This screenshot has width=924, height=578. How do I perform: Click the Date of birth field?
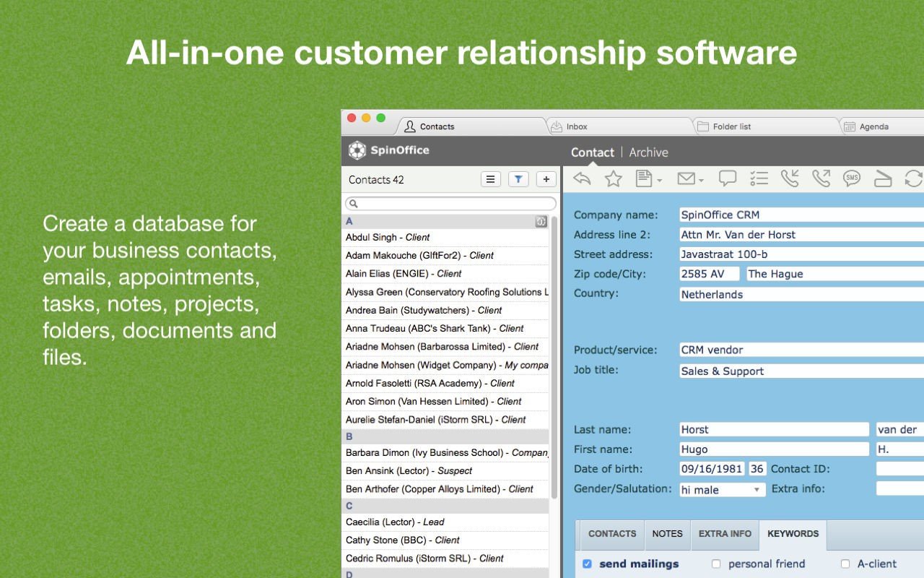[x=712, y=469]
